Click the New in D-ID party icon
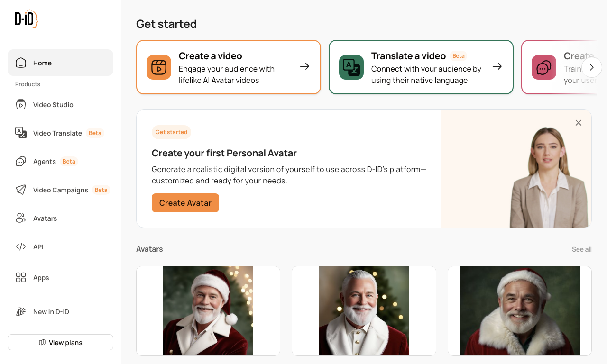 tap(21, 312)
